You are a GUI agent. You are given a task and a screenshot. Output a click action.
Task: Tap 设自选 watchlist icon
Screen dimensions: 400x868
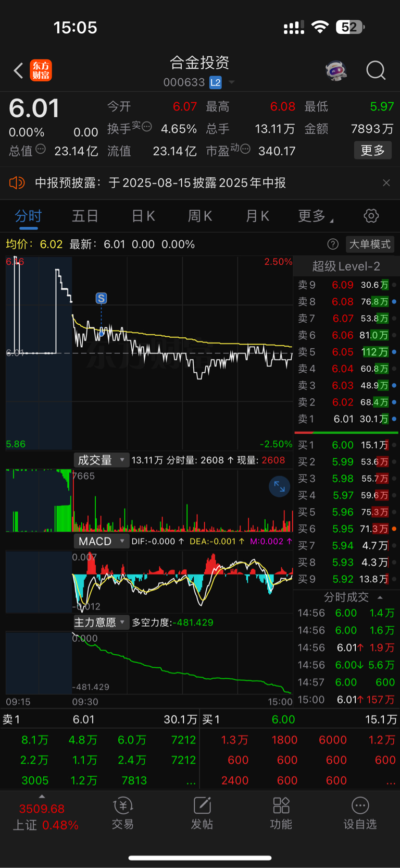coord(360,813)
